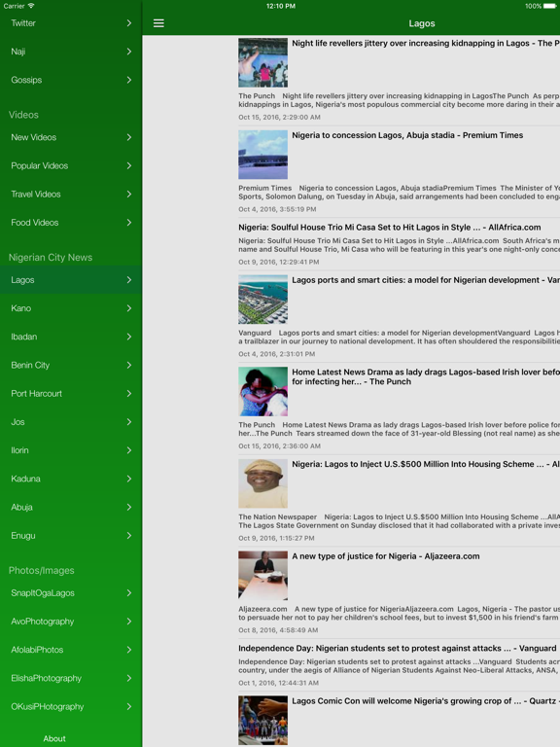This screenshot has width=560, height=747.
Task: Expand the Ibadan chevron arrow
Action: [129, 337]
